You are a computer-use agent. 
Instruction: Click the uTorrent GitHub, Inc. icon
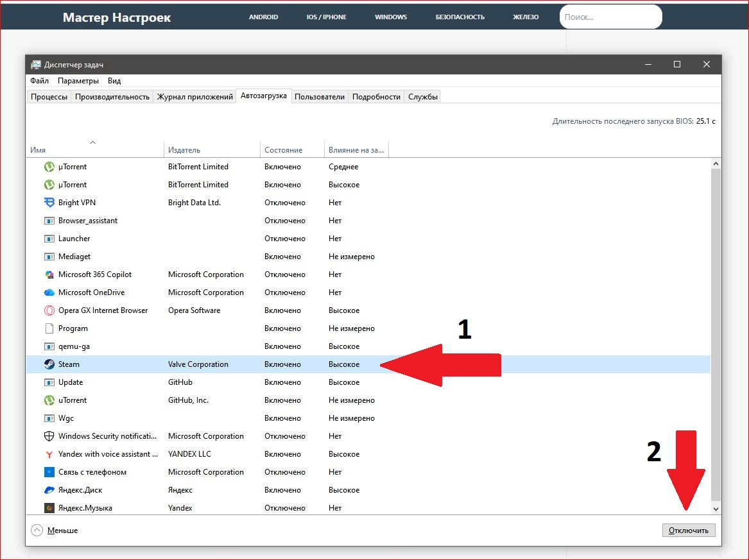pyautogui.click(x=49, y=400)
